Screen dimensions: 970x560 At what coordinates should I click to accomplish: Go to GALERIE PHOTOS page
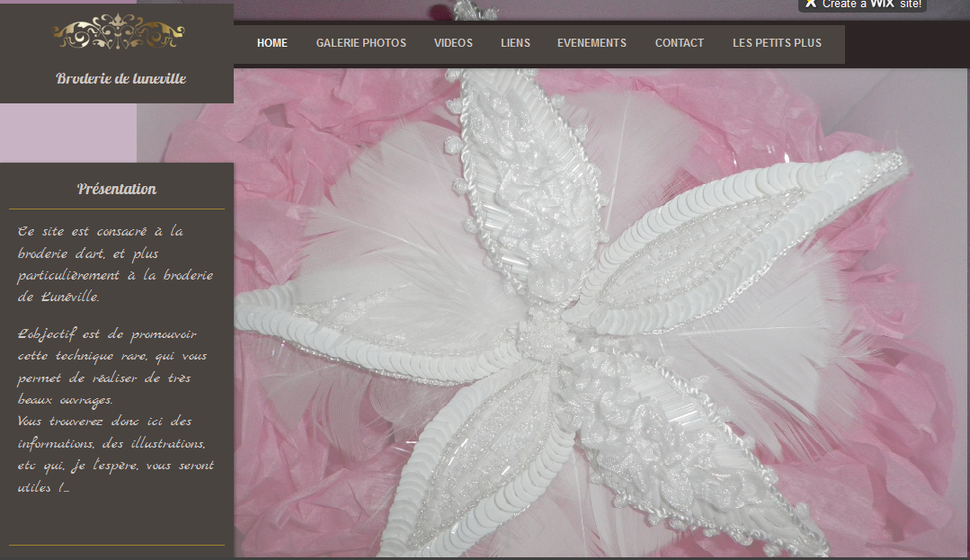coord(361,43)
